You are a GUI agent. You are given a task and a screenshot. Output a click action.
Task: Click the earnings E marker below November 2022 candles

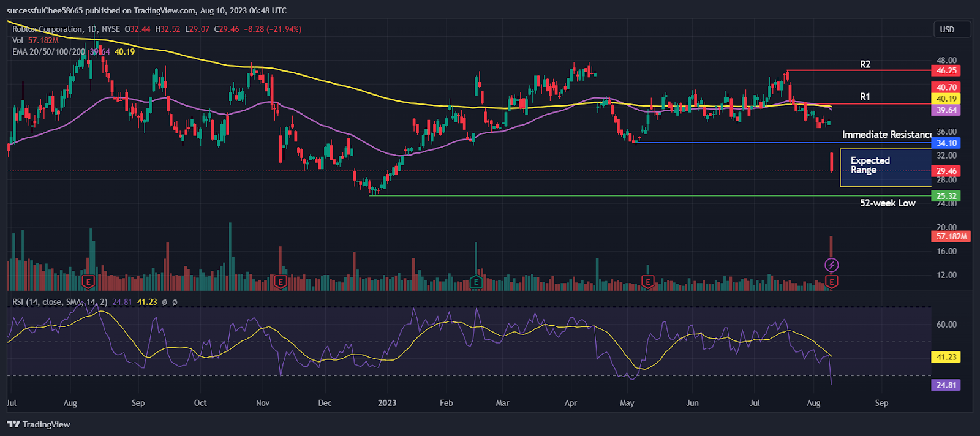[x=281, y=282]
